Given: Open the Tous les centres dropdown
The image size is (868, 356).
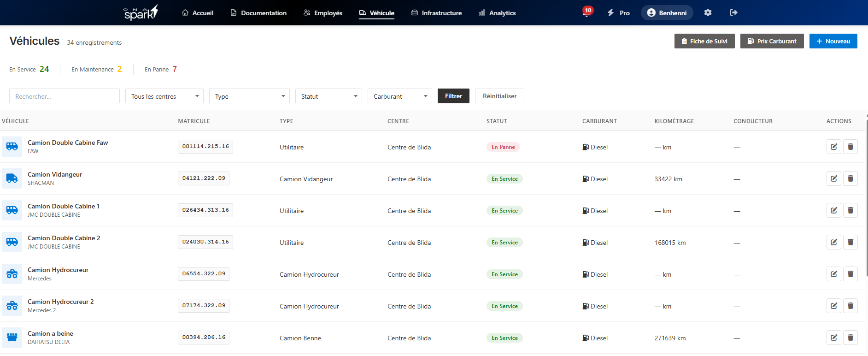Looking at the screenshot, I should point(164,96).
